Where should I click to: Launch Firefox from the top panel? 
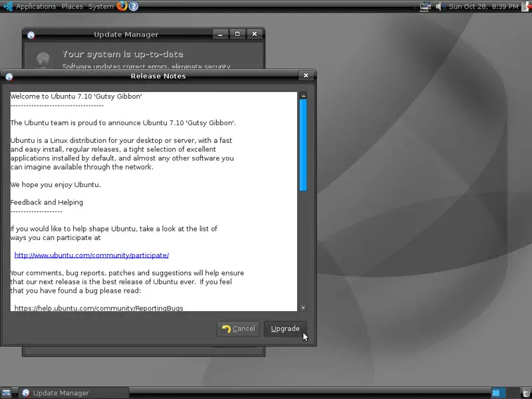[122, 6]
